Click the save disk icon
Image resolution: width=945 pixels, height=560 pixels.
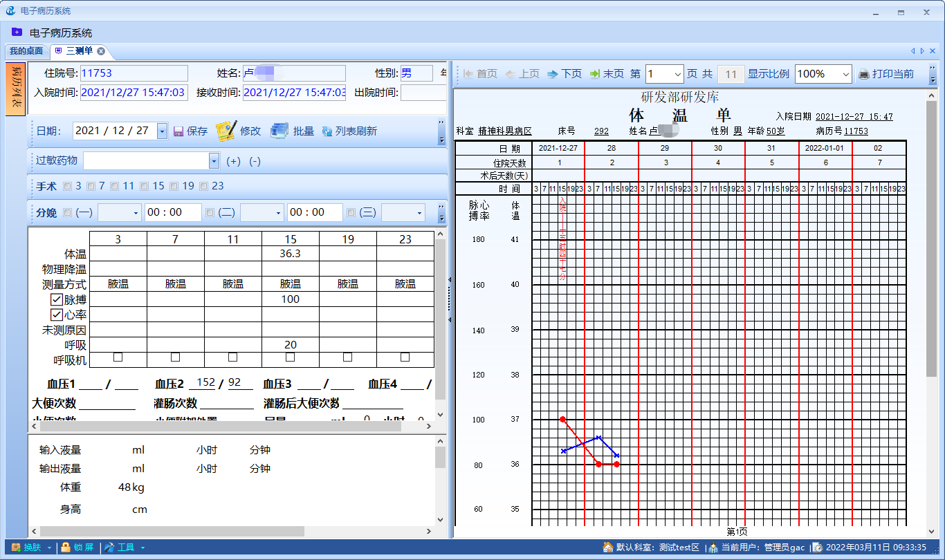coord(178,131)
